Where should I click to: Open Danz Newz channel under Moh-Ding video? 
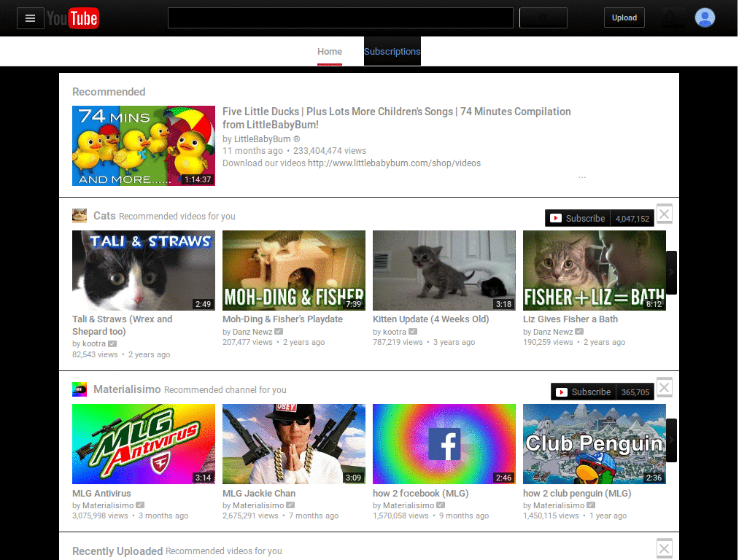tap(252, 332)
